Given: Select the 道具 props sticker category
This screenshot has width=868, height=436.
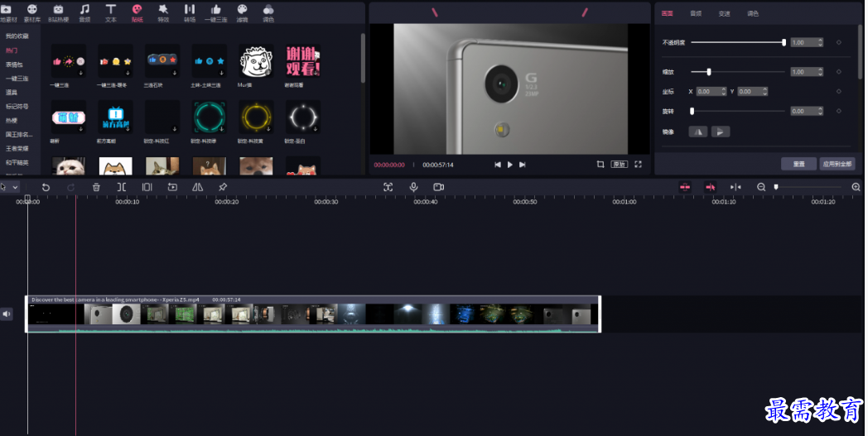Looking at the screenshot, I should pyautogui.click(x=11, y=93).
